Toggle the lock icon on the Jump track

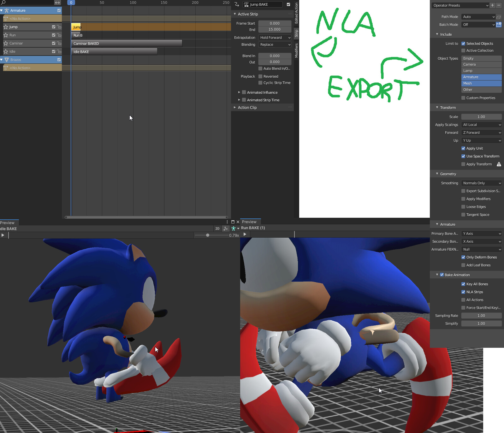(59, 27)
